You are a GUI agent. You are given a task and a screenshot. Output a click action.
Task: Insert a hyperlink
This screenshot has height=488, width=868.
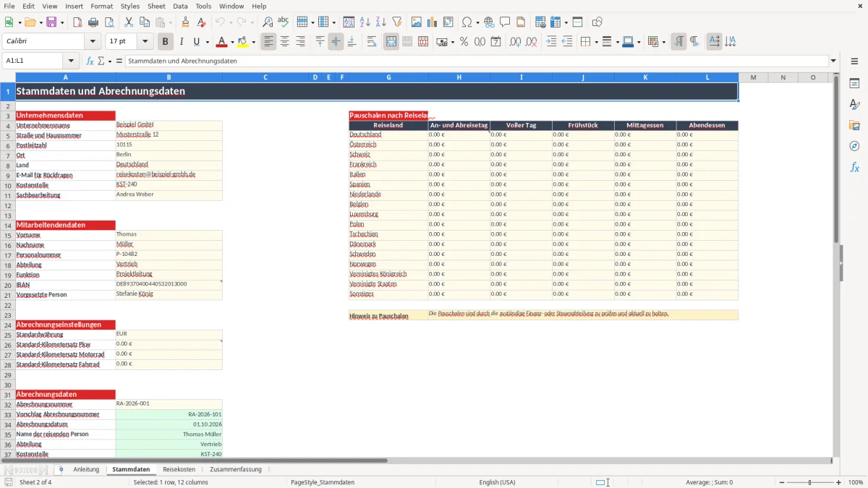coord(489,22)
